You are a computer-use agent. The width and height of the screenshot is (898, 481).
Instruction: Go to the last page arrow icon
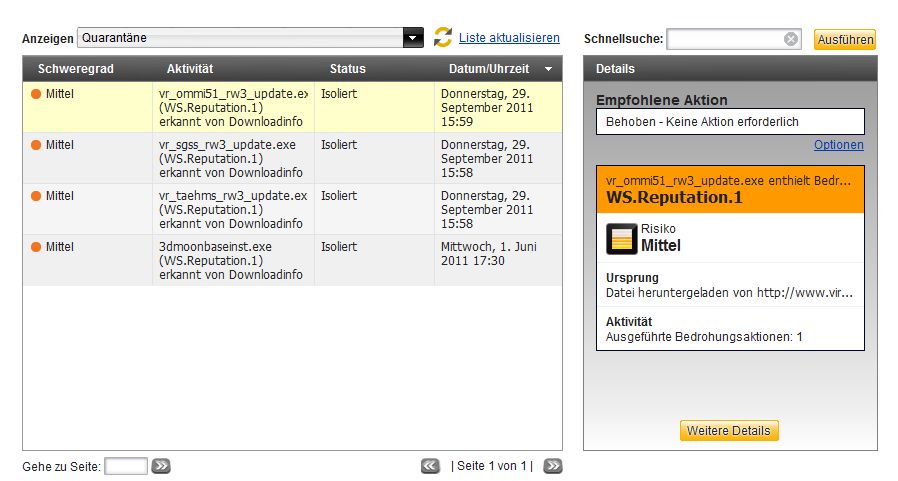(552, 466)
